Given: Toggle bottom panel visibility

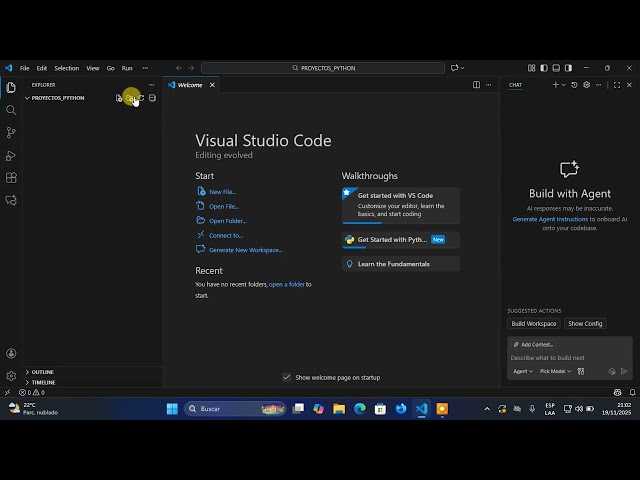Looking at the screenshot, I should click(x=556, y=68).
